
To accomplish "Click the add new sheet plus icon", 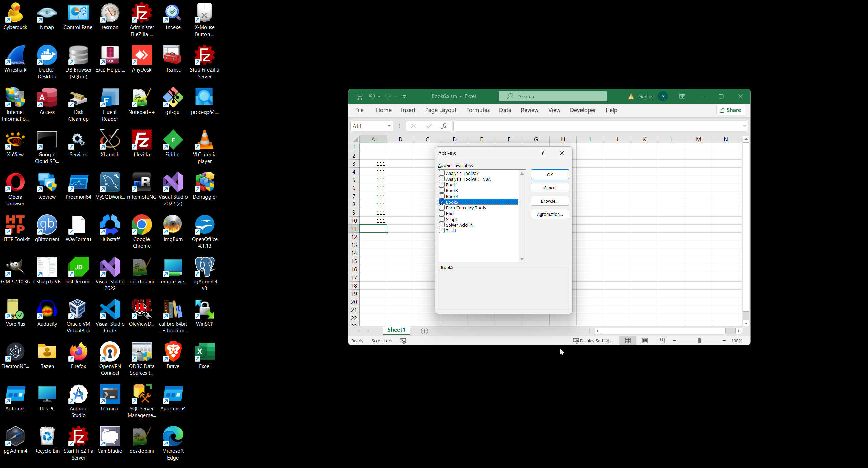I will 425,331.
